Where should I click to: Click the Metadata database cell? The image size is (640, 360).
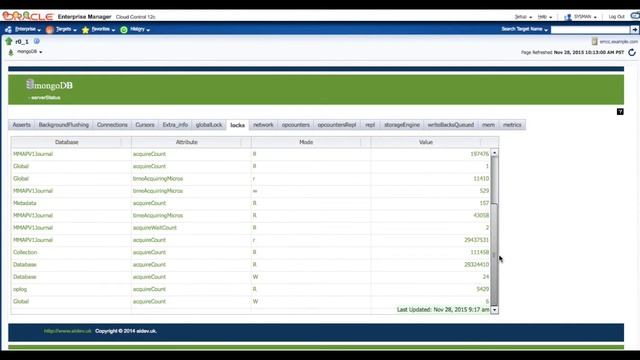24,203
